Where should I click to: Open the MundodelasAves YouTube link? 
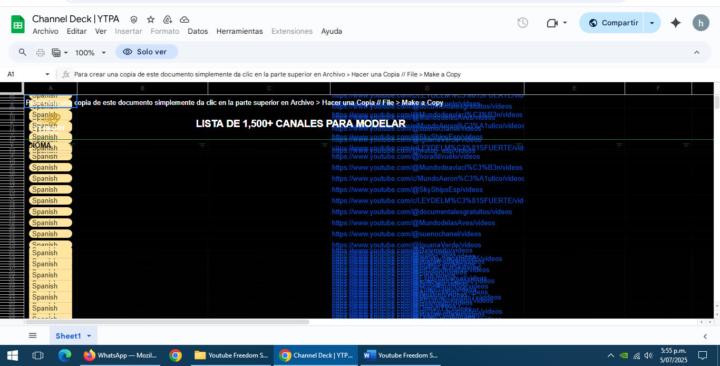413,223
